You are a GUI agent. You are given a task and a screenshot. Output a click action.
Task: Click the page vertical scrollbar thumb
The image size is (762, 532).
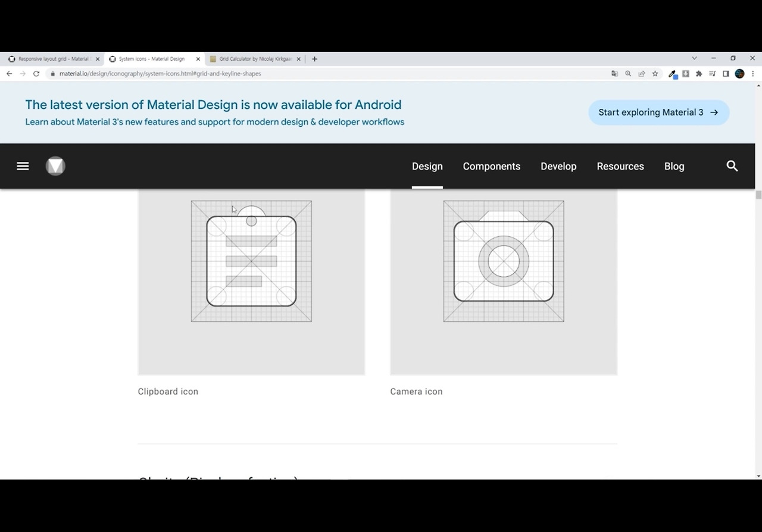click(758, 195)
